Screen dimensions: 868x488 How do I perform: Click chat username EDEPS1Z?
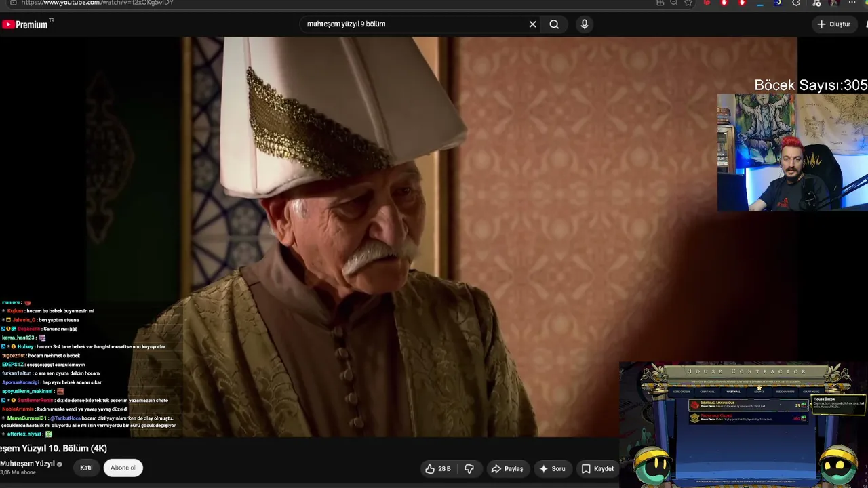tap(13, 365)
